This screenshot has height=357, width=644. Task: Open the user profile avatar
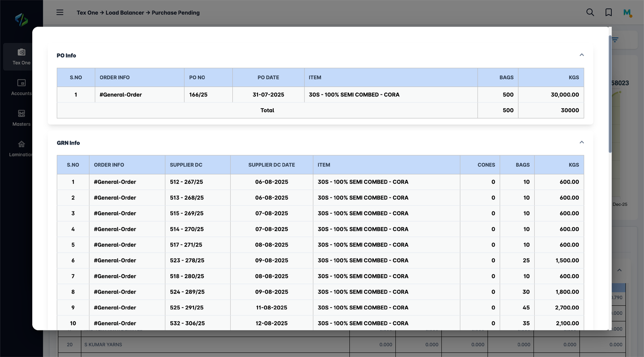coord(627,13)
